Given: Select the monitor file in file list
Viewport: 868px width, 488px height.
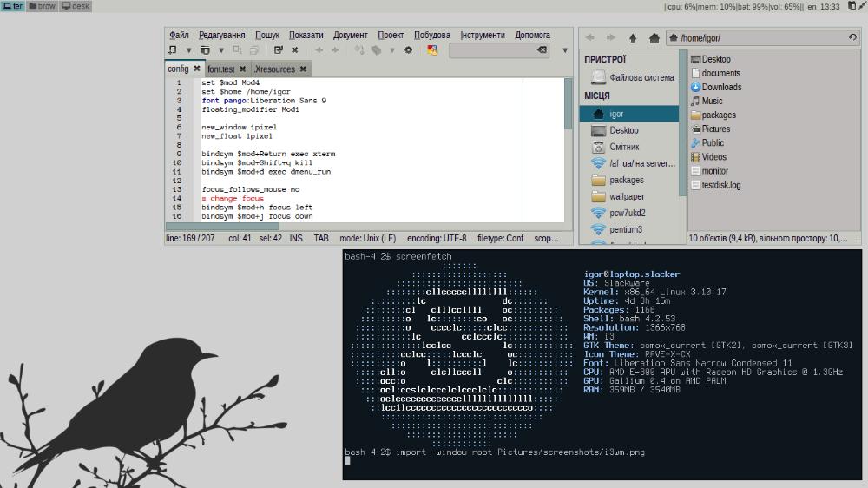Looking at the screenshot, I should (710, 171).
